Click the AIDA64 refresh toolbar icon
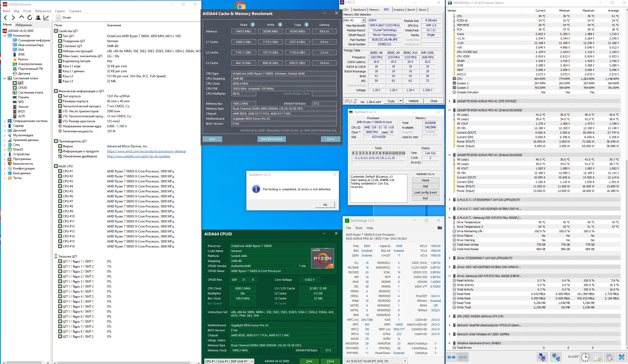The height and width of the screenshot is (364, 628). coord(30,18)
